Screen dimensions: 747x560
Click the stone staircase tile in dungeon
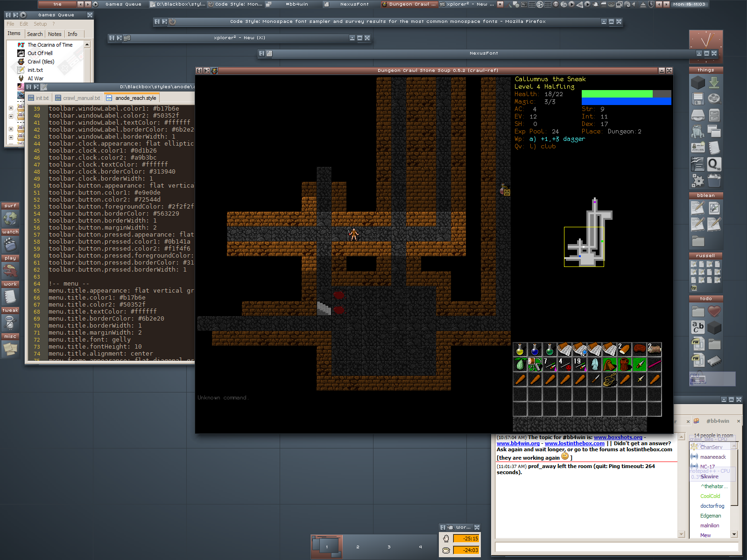(x=324, y=308)
